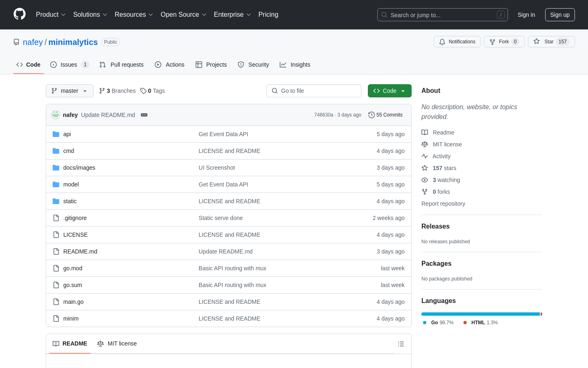Switch to the Pull requests tab
The image size is (588, 368).
pyautogui.click(x=122, y=65)
